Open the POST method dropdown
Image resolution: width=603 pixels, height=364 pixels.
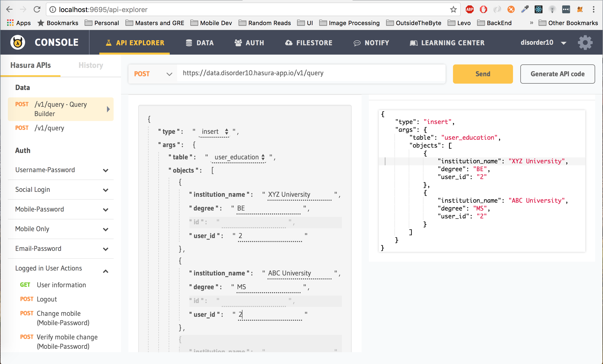[153, 74]
